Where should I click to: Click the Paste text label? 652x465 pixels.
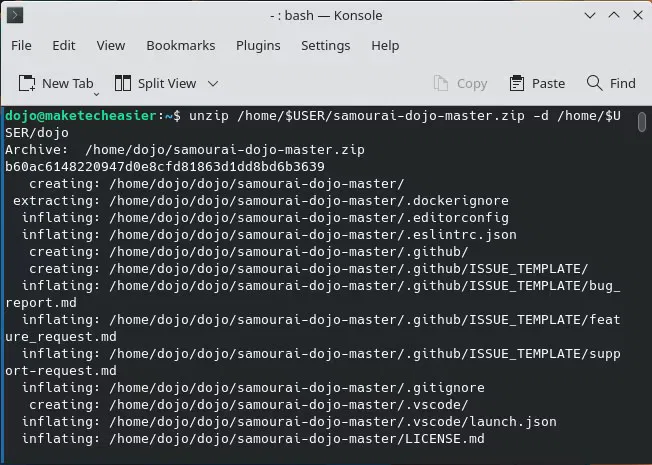[548, 84]
